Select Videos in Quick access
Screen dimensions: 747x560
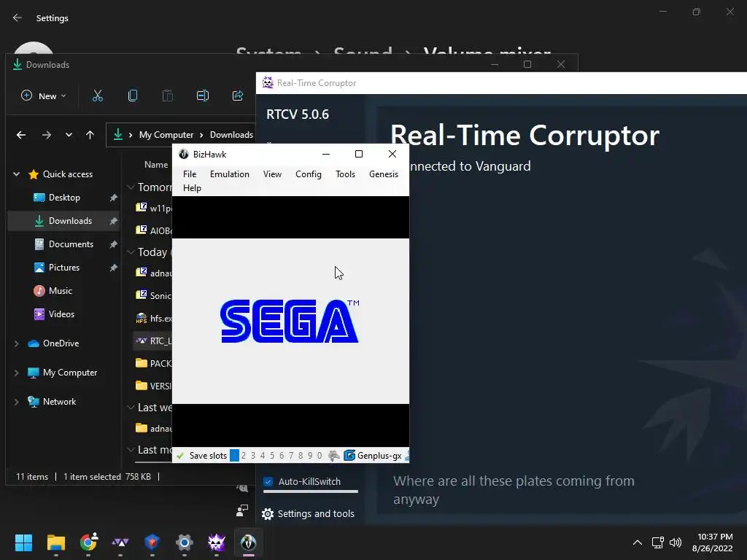point(61,314)
